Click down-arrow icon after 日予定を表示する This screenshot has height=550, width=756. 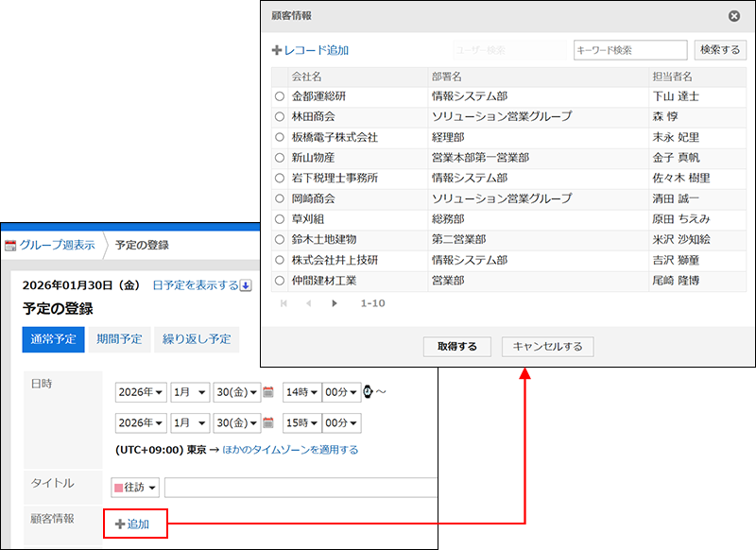point(246,285)
